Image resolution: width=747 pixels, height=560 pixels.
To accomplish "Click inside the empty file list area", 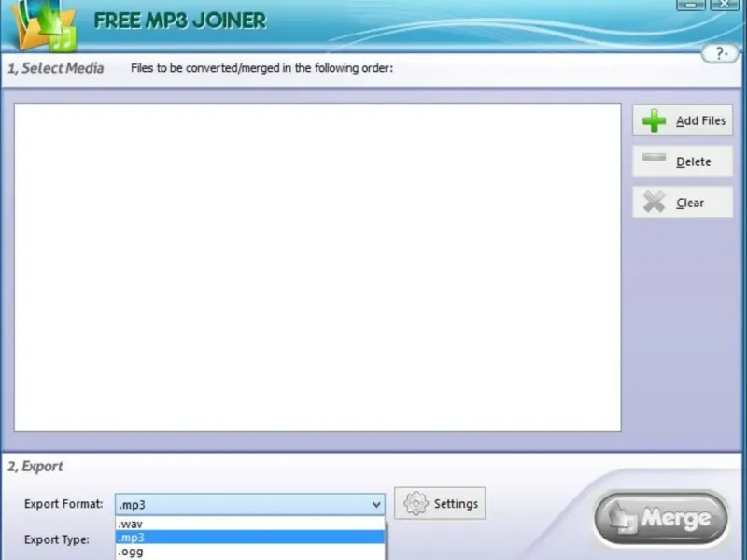I will point(317,267).
